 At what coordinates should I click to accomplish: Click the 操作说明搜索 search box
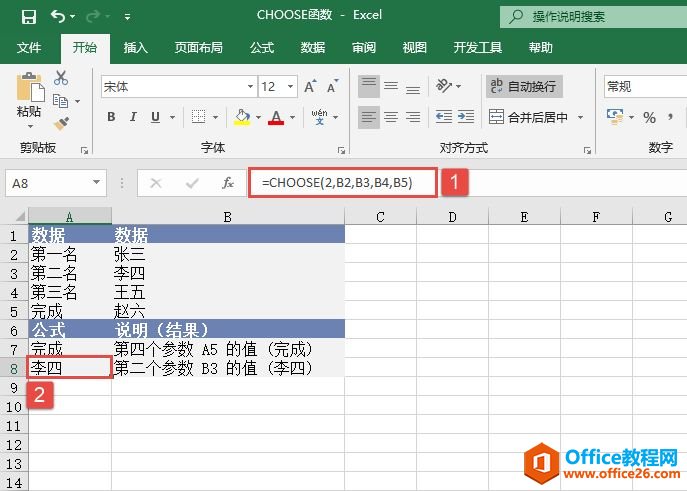tap(593, 17)
